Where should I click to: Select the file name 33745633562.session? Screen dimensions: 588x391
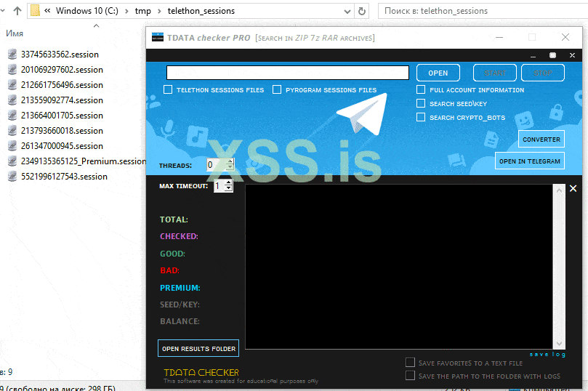(60, 55)
